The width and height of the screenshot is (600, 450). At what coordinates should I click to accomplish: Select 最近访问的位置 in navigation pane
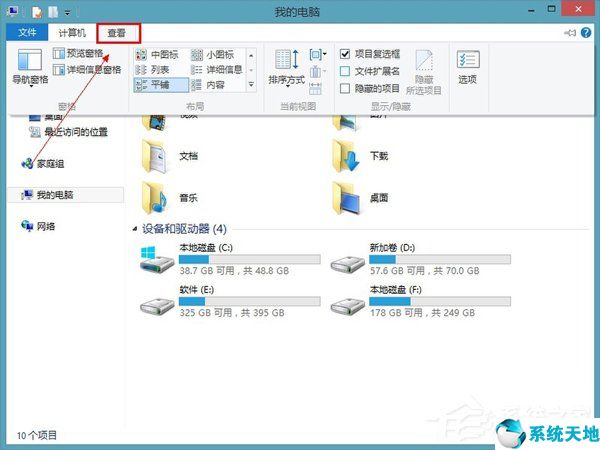click(69, 132)
